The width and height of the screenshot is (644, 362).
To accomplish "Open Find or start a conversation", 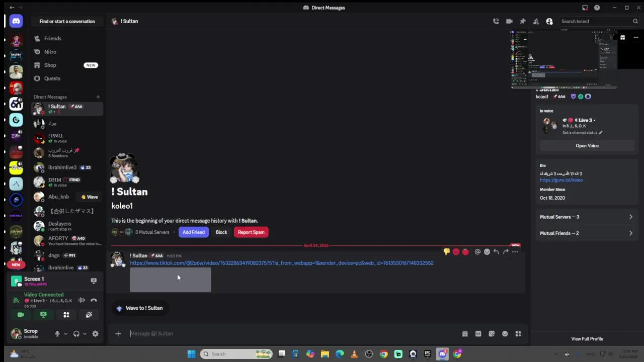I will (67, 21).
